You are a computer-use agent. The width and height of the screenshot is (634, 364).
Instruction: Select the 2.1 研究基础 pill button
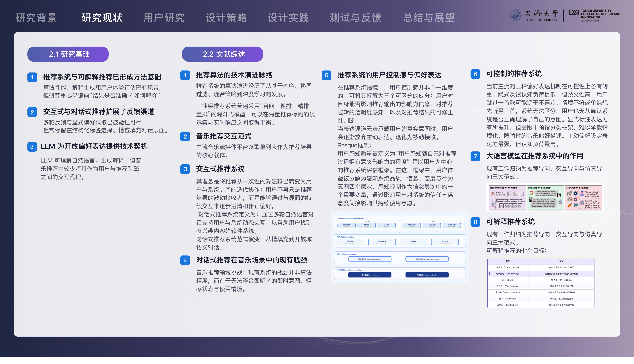click(x=68, y=54)
